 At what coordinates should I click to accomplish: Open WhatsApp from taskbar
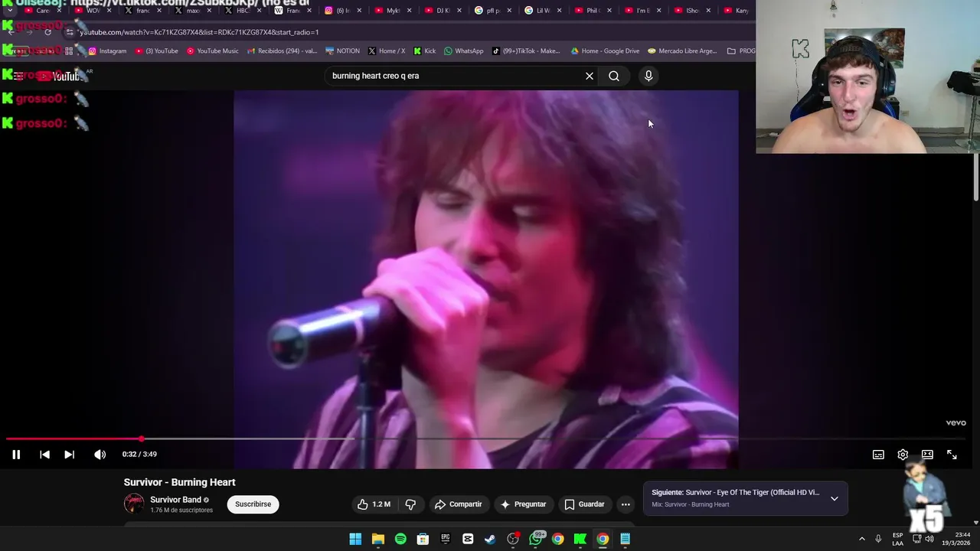click(x=535, y=539)
